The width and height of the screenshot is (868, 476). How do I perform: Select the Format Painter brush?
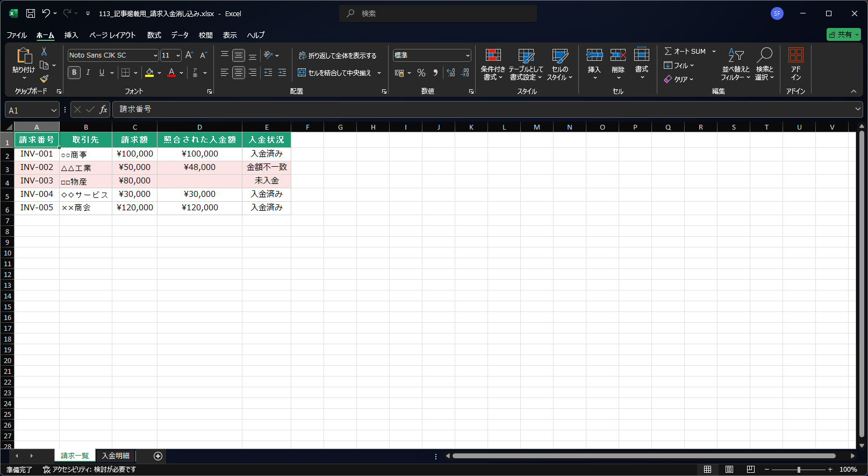click(x=44, y=79)
